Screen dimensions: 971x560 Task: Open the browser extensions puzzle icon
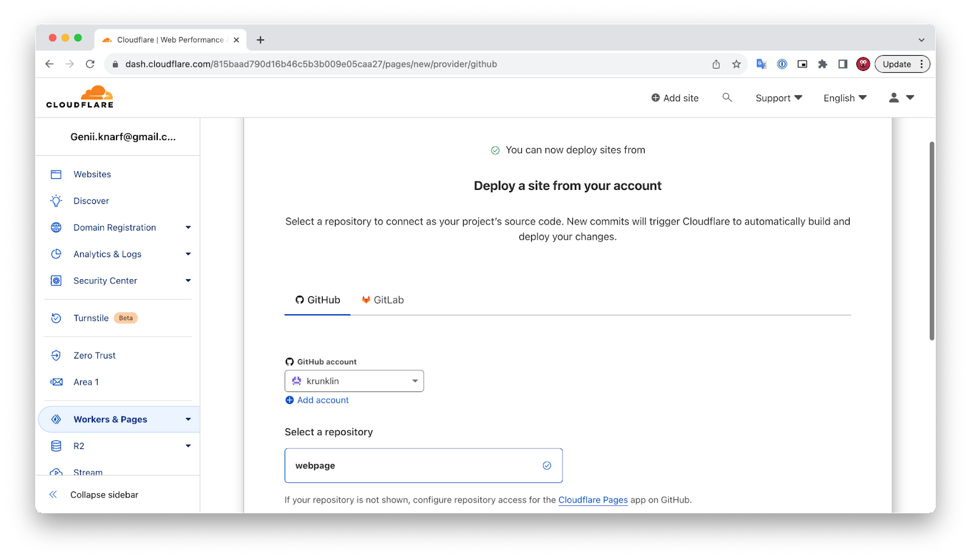(822, 64)
